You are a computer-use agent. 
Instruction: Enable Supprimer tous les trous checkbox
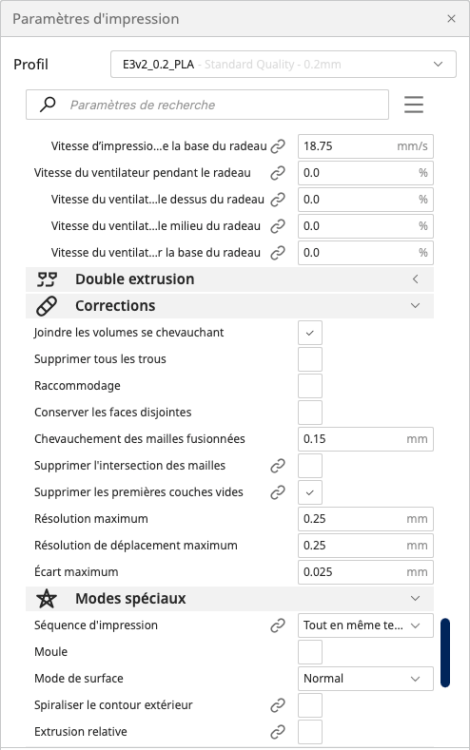[310, 359]
